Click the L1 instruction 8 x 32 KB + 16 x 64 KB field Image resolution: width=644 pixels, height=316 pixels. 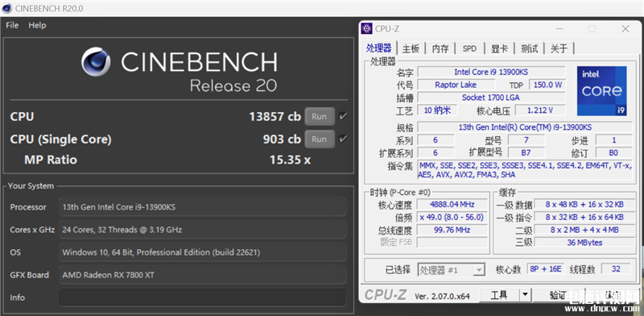(584, 217)
